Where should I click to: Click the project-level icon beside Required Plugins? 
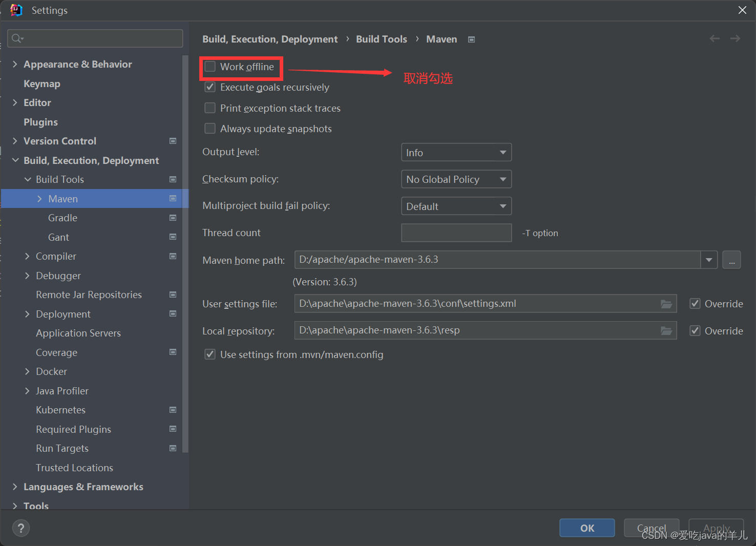(173, 429)
